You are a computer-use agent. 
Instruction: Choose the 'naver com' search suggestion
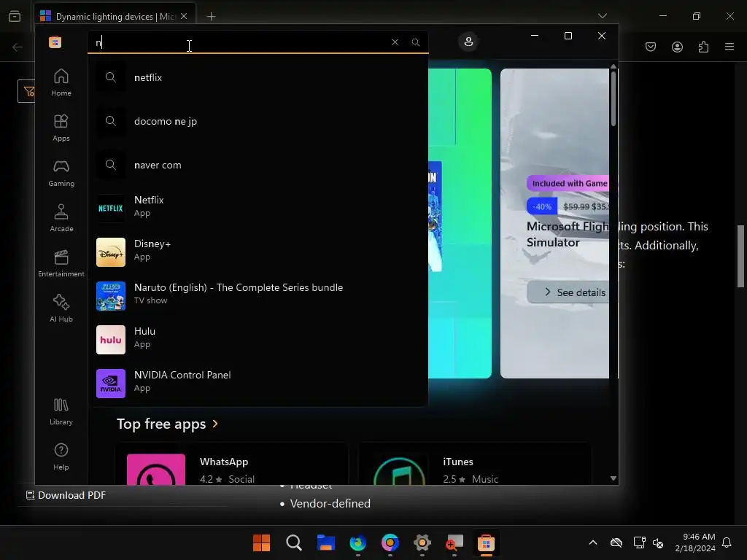pos(258,165)
